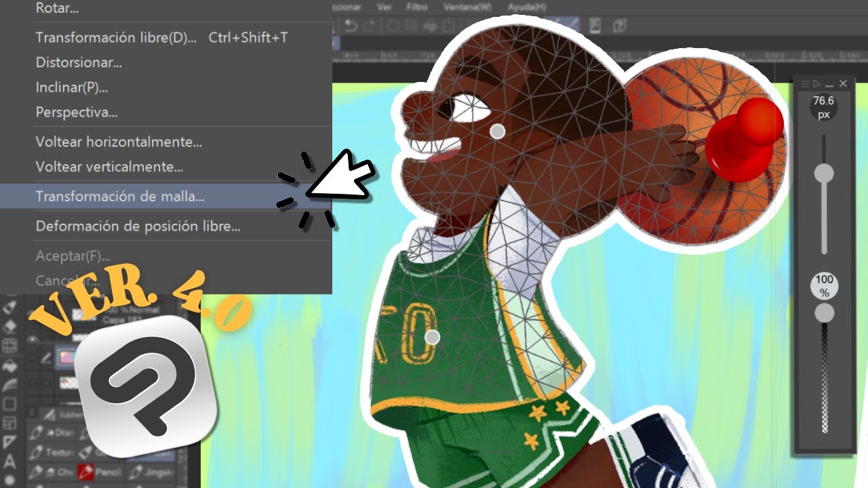Click the mesh pin on character's face

coord(498,131)
